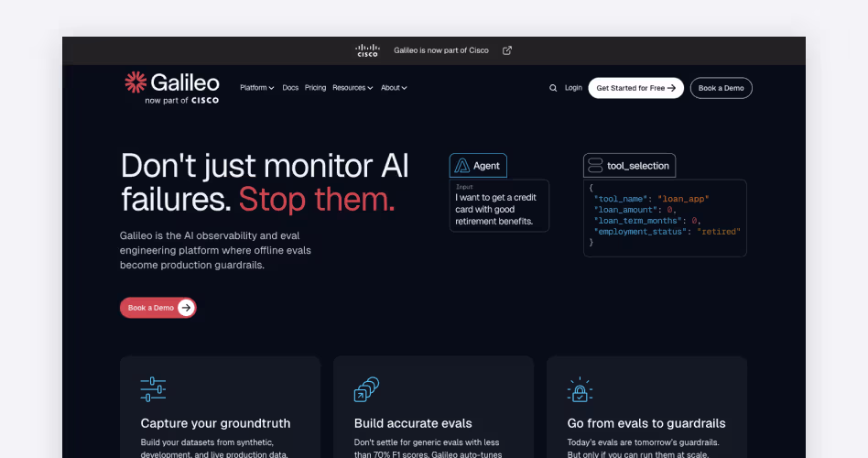Viewport: 868px width, 458px height.
Task: Click the tool_selection stack icon
Action: click(x=595, y=166)
